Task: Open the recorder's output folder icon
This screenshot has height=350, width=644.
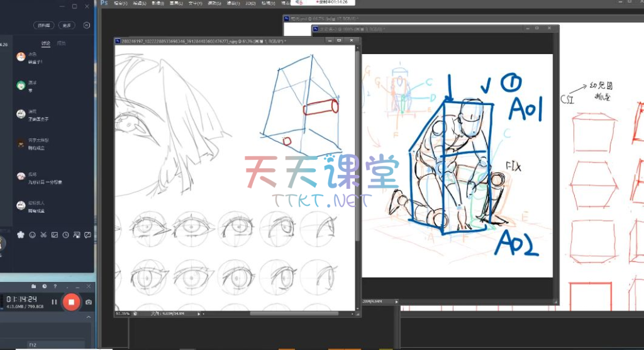Action: (34, 286)
